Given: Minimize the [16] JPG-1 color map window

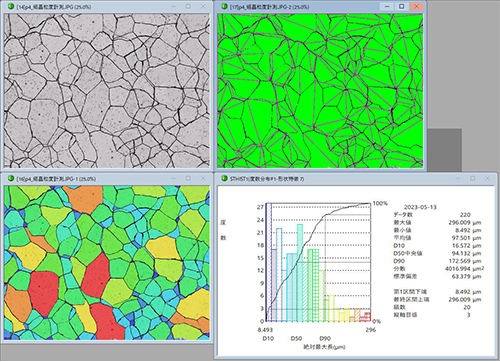Looking at the screenshot, I should point(174,178).
